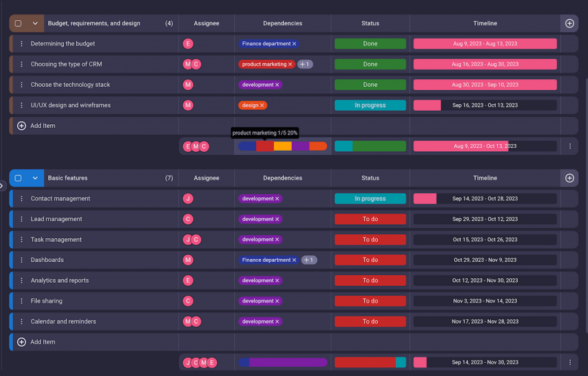588x376 pixels.
Task: Open the three-dot menu on 'Determining the budget' row
Action: pyautogui.click(x=21, y=43)
